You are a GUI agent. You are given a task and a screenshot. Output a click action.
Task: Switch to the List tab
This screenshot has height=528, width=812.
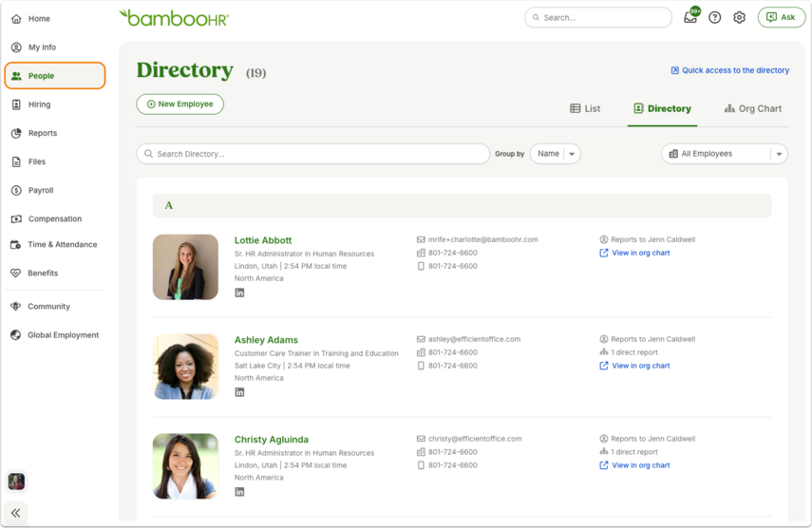[x=585, y=108]
